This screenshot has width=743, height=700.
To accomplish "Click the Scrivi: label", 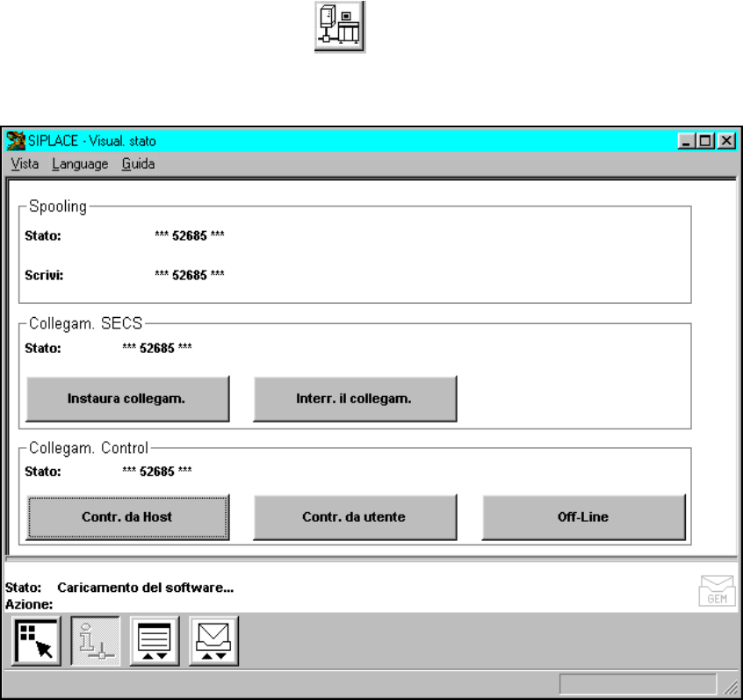I will [44, 275].
